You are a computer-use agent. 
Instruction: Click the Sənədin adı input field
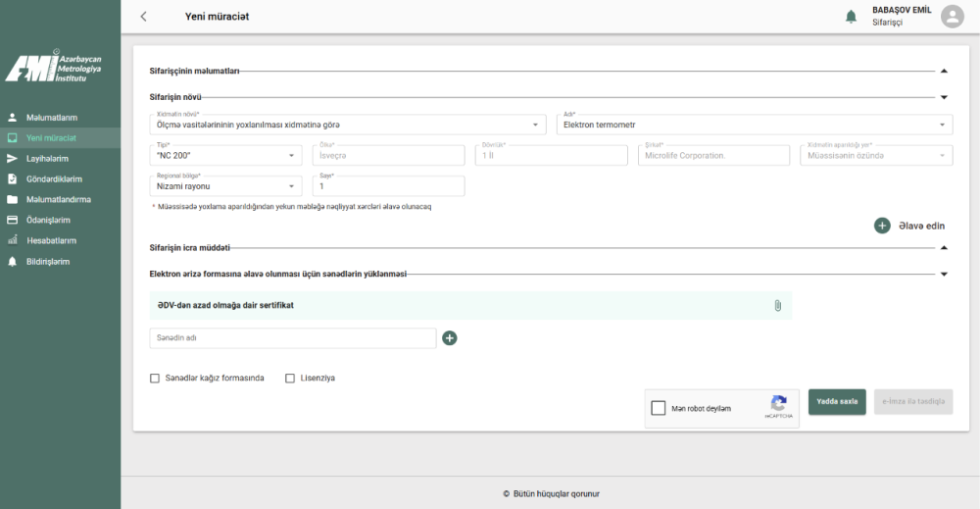pos(292,338)
